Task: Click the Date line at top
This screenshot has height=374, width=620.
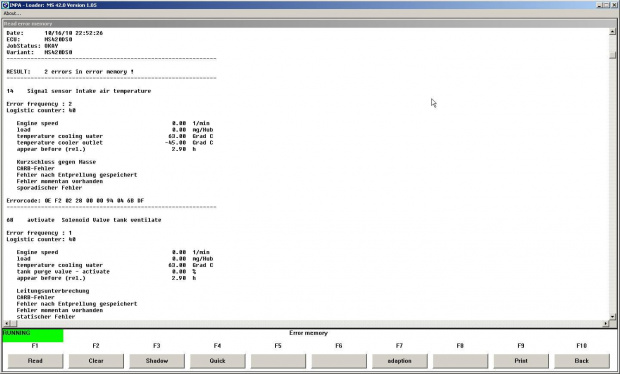Action: [55, 33]
